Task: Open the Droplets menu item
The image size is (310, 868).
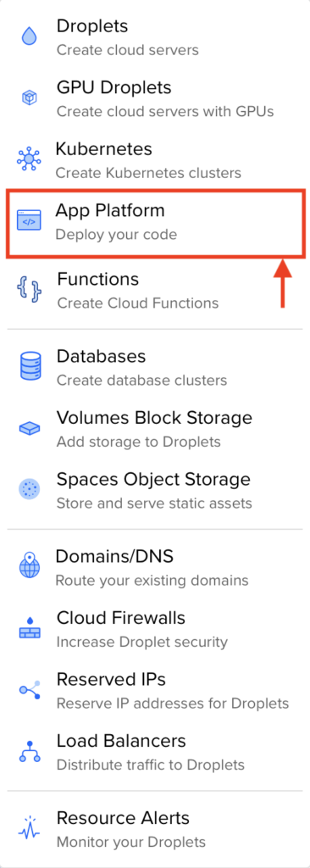Action: click(155, 37)
